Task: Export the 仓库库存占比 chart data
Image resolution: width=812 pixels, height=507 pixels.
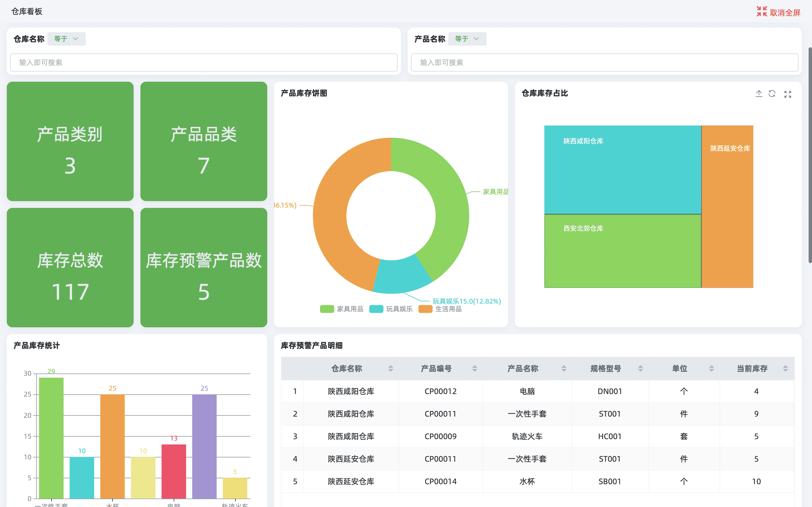Action: click(x=759, y=94)
